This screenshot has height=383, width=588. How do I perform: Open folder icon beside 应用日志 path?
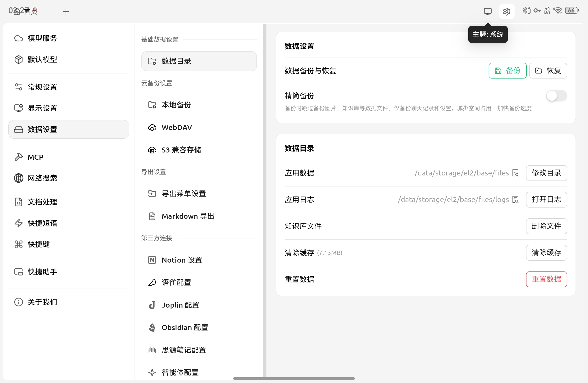(x=516, y=199)
